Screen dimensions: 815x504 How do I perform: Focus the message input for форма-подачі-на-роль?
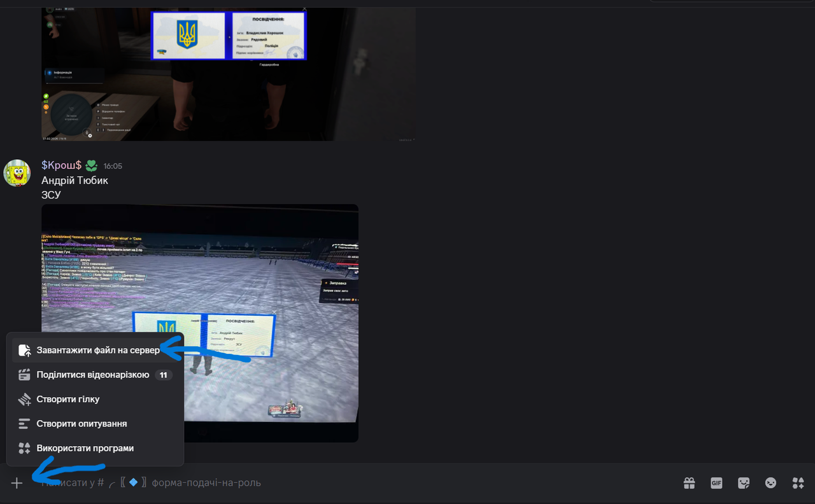pyautogui.click(x=357, y=483)
